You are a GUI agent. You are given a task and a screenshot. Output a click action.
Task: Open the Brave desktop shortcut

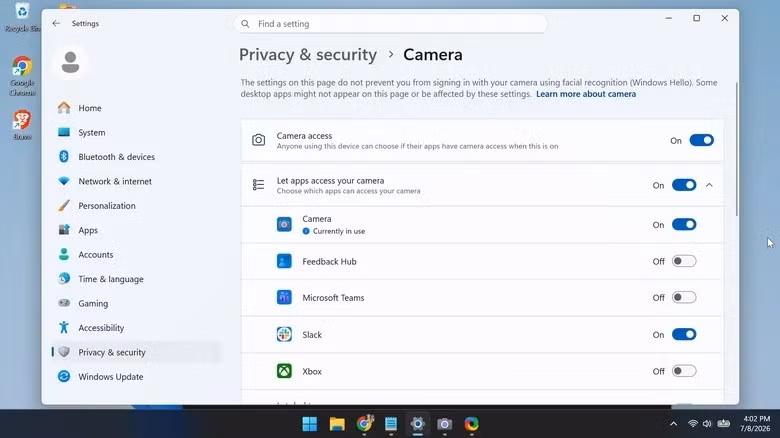pyautogui.click(x=22, y=124)
